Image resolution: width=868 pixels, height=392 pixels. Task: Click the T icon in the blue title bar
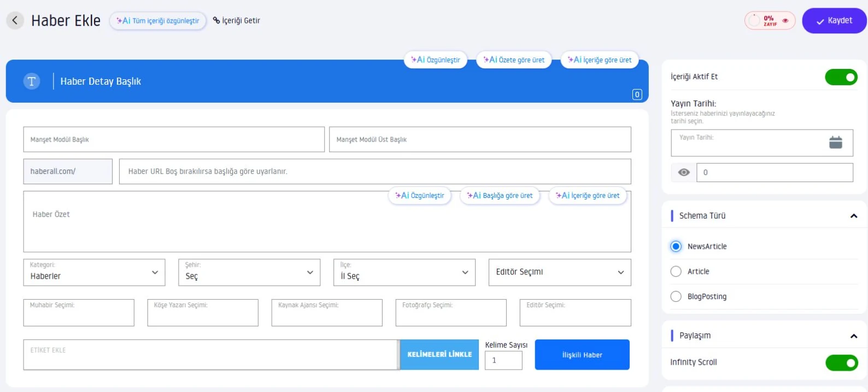pyautogui.click(x=32, y=81)
